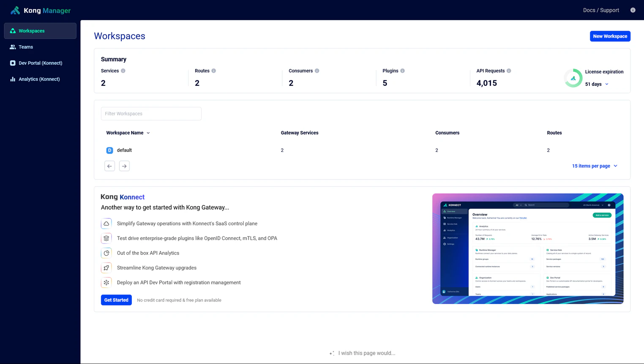Click 'Another way to get started with Kong Gateway...'
The width and height of the screenshot is (644, 364).
click(165, 207)
